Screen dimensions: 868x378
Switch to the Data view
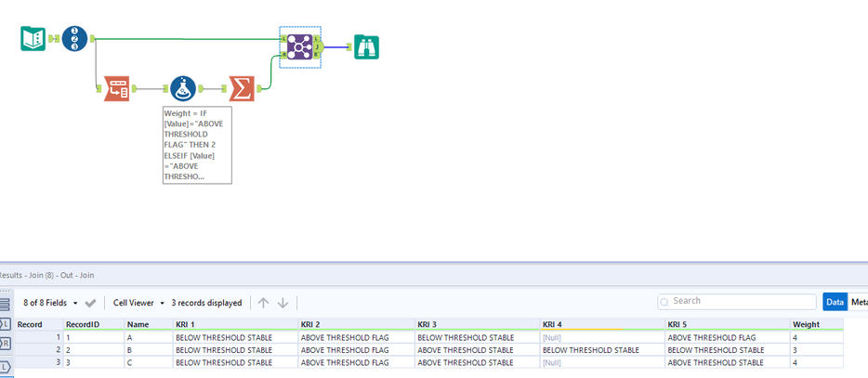(x=835, y=302)
